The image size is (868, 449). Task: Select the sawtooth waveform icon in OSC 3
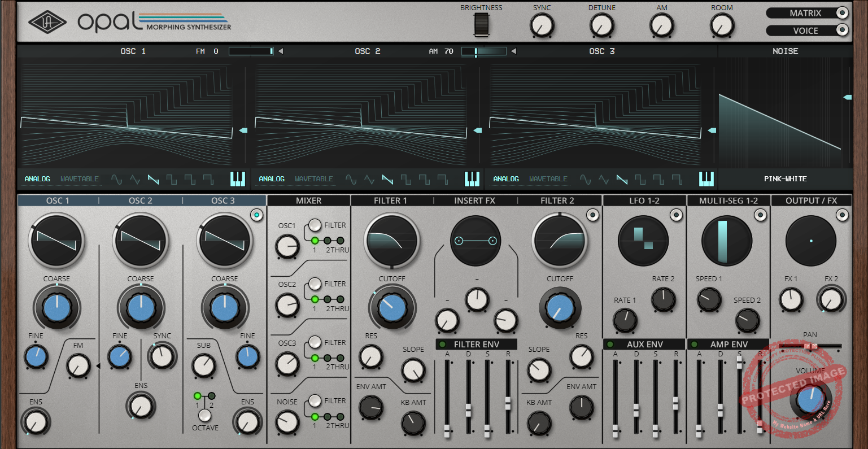[622, 180]
